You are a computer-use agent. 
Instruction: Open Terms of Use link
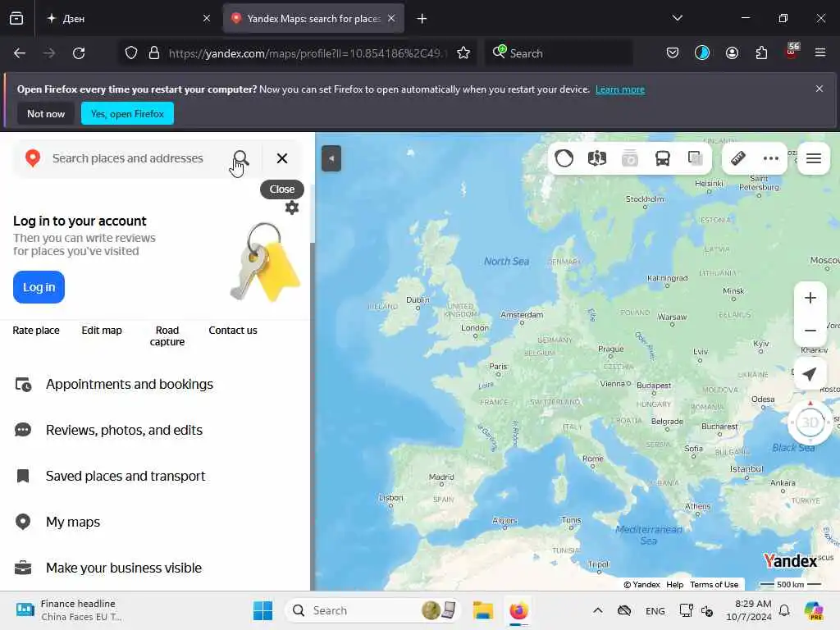pyautogui.click(x=714, y=584)
